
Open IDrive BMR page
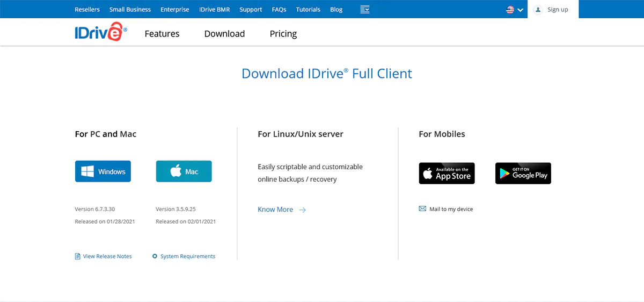[214, 9]
